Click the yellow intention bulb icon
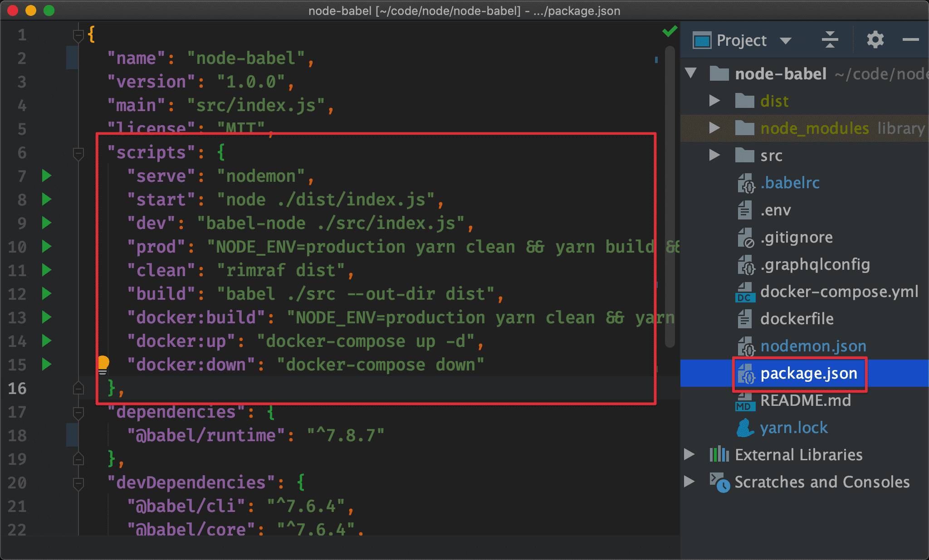The height and width of the screenshot is (560, 929). 103,365
